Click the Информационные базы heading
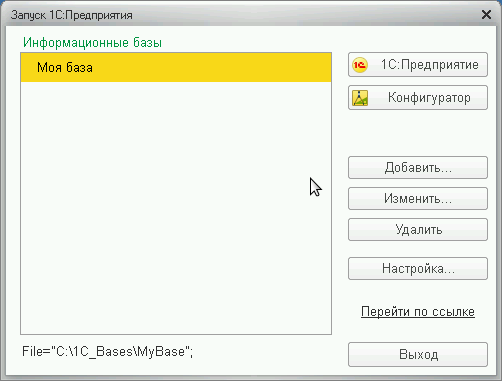The width and height of the screenshot is (502, 381). (x=92, y=43)
